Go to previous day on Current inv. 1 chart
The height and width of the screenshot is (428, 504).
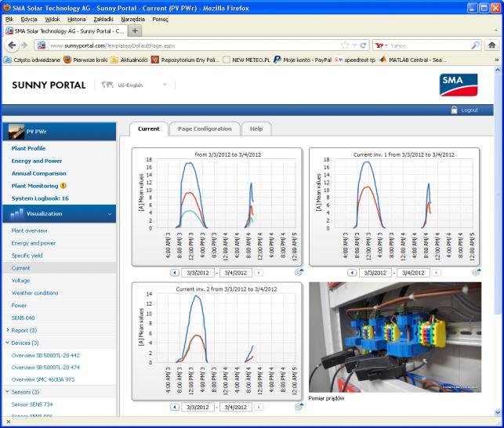pyautogui.click(x=352, y=273)
